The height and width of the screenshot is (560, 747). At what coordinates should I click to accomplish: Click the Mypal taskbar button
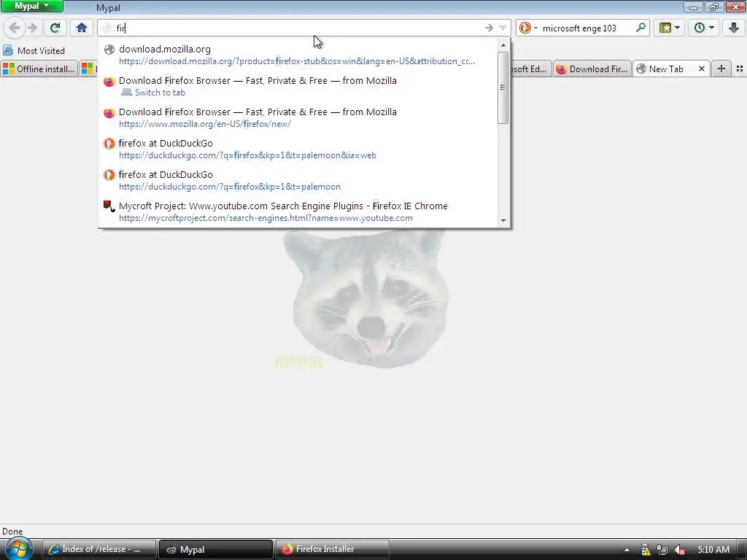tap(215, 549)
